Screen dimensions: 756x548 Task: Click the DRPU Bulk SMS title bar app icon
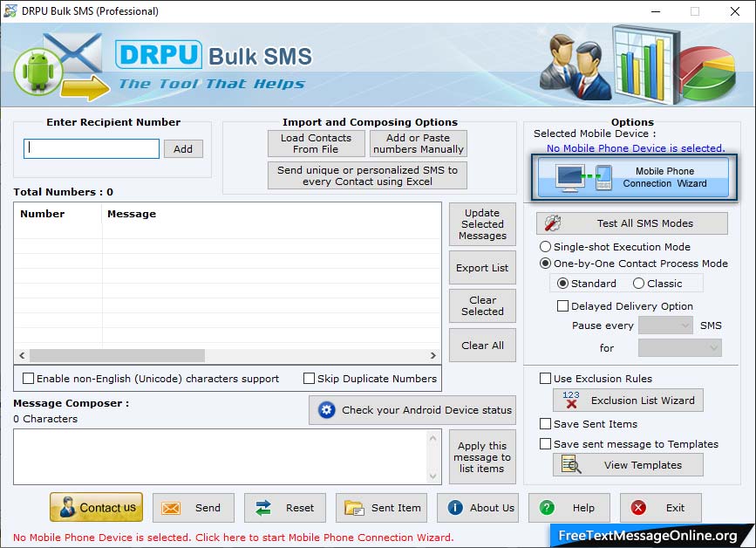(10, 11)
